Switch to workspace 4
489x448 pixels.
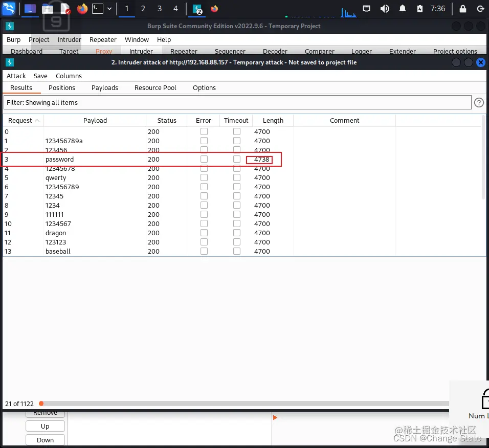click(x=175, y=9)
